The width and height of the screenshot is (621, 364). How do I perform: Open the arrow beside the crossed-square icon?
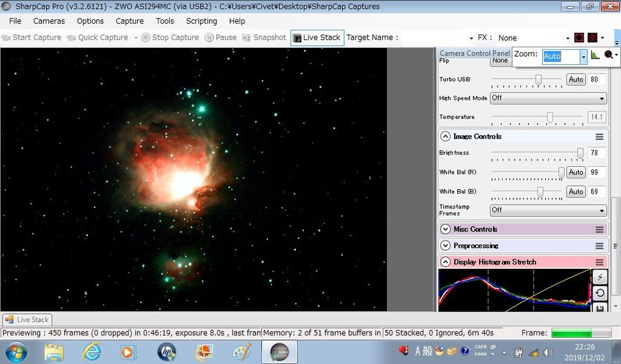coord(602,38)
